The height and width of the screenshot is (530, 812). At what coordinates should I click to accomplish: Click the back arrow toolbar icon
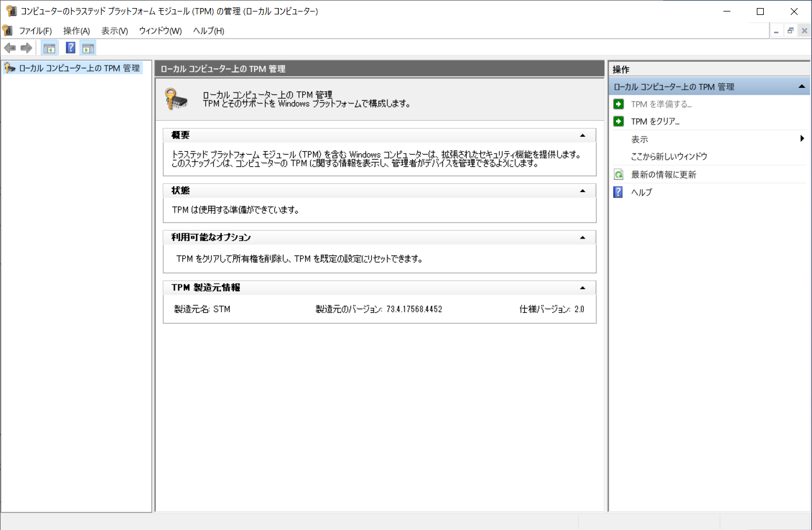coord(10,48)
